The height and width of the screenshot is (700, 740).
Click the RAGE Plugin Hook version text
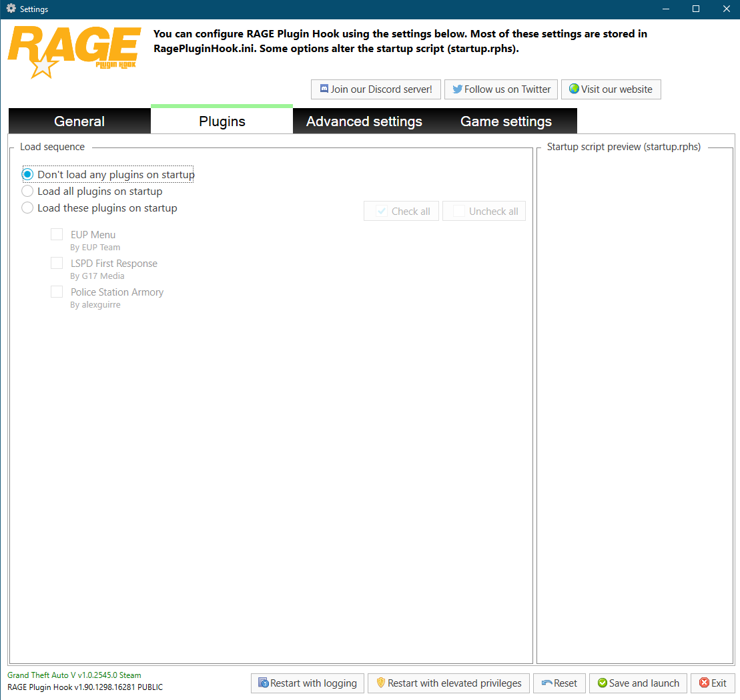click(x=85, y=687)
